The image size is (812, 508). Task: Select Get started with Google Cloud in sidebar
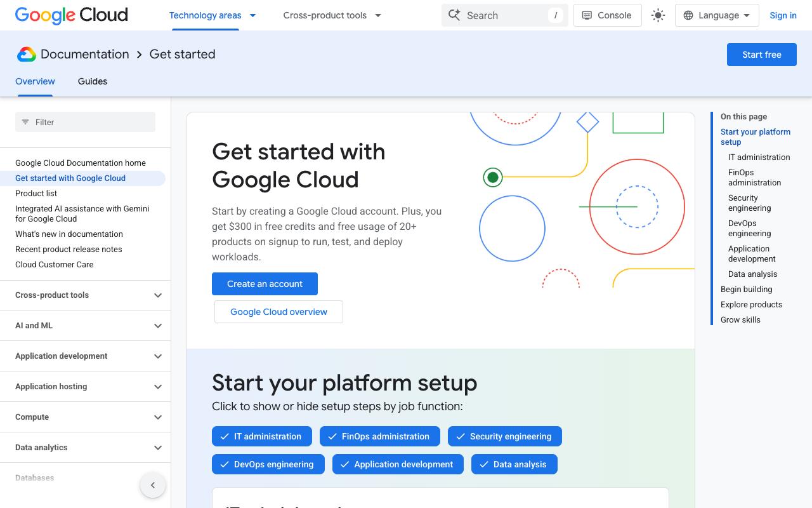click(x=70, y=178)
